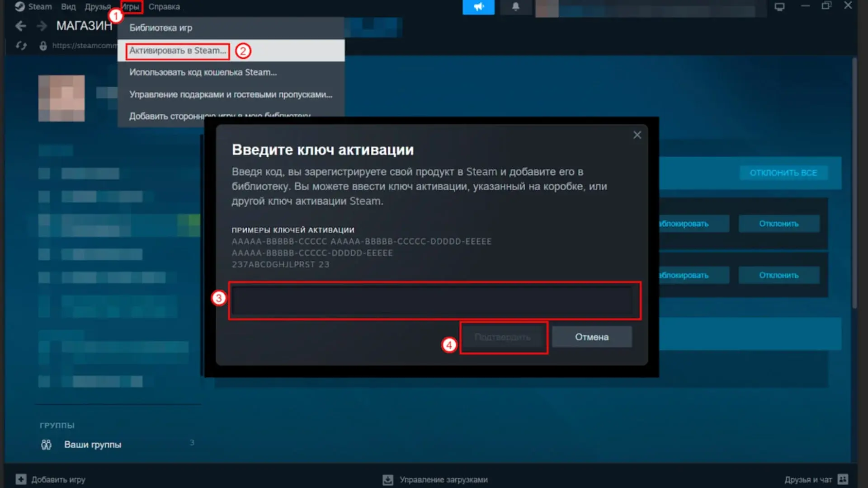This screenshot has width=868, height=488.
Task: Open Управление подарками и гостевыми пропусками...
Action: 231,94
